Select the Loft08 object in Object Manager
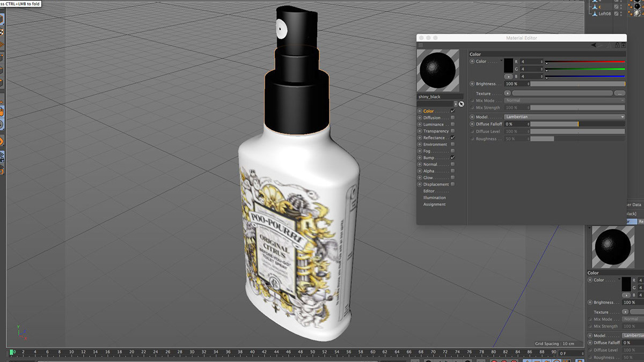This screenshot has height=362, width=644. [x=604, y=13]
